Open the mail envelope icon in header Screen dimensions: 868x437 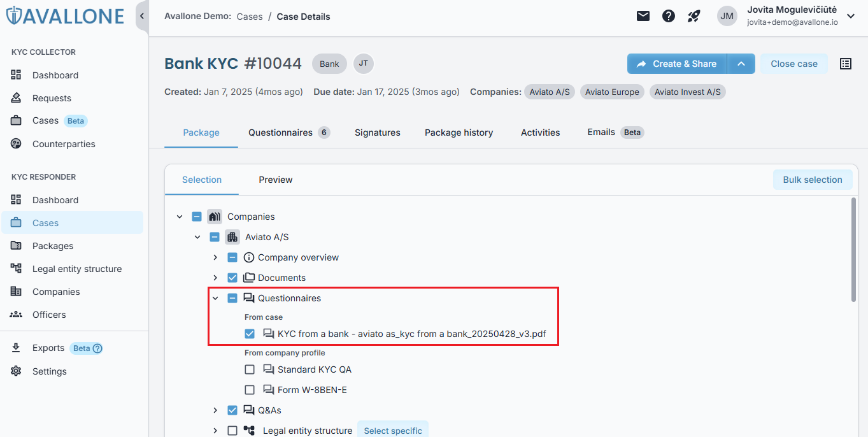(643, 16)
